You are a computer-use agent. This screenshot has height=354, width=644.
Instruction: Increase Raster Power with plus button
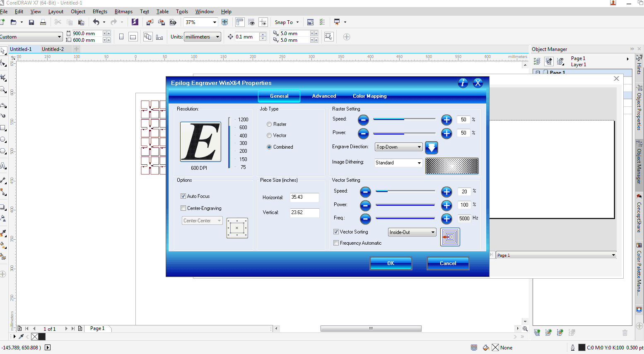(x=446, y=133)
